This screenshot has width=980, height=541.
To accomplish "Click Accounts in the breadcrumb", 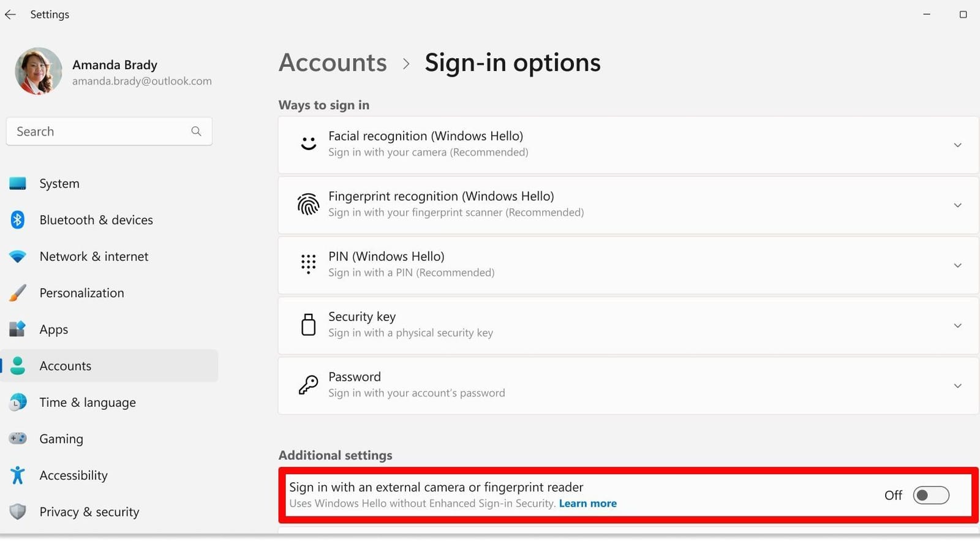I will (333, 62).
